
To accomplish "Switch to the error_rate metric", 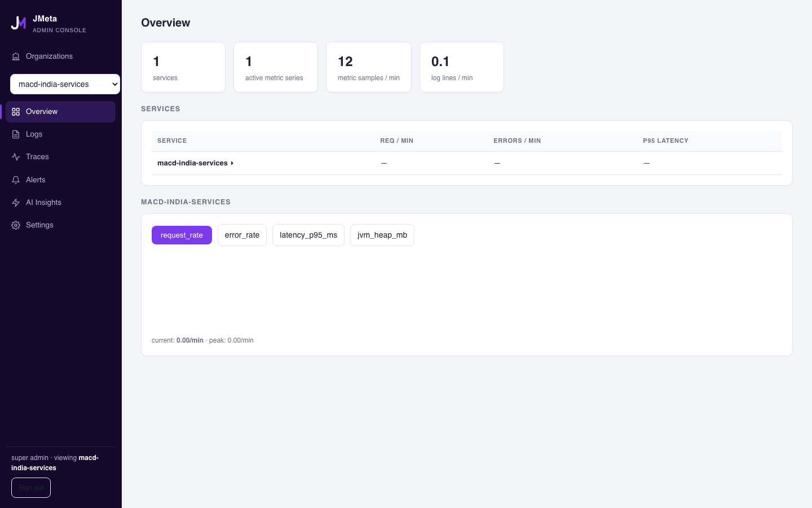I will point(242,235).
